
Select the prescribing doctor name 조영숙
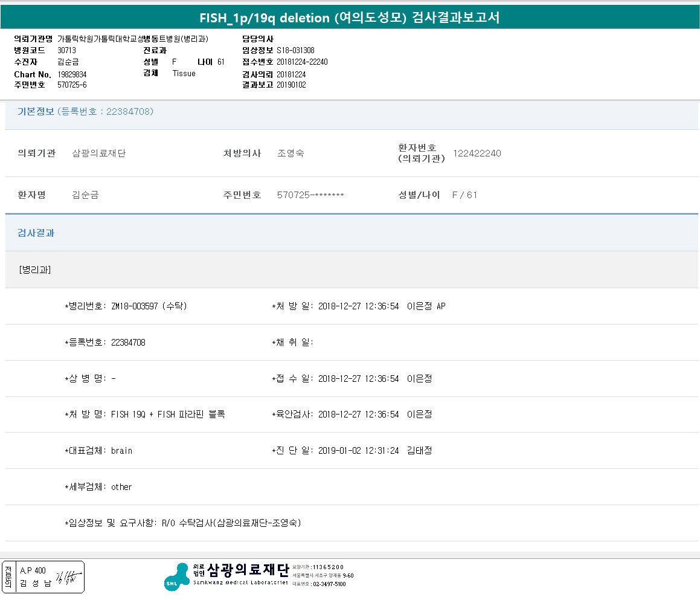tap(291, 153)
